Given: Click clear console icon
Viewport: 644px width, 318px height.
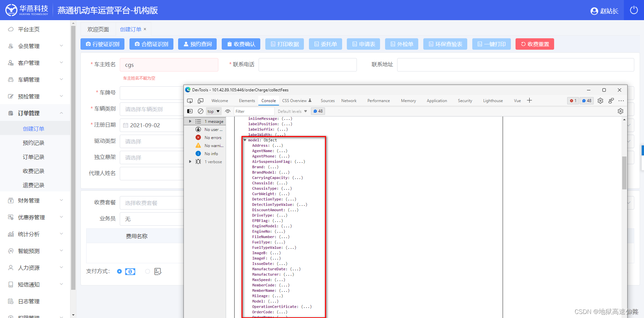Looking at the screenshot, I should pos(201,111).
